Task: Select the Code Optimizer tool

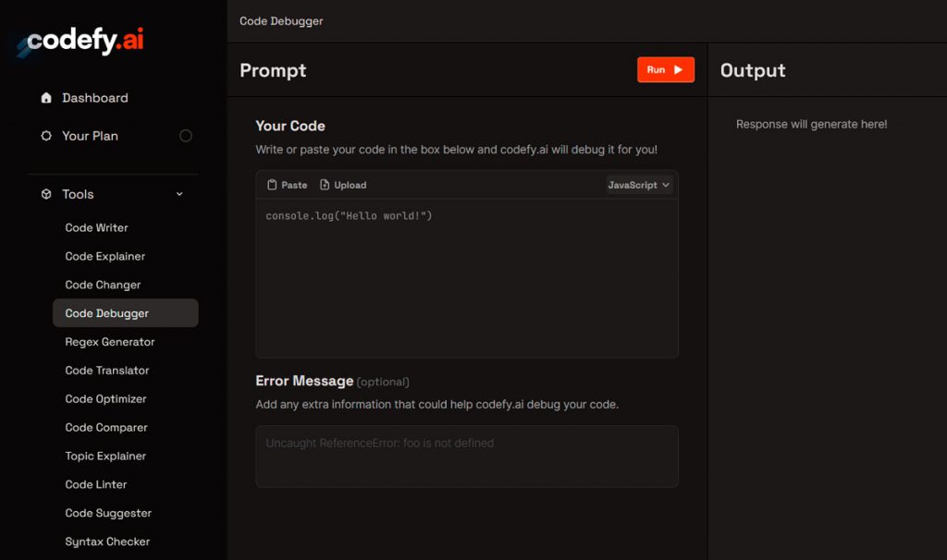Action: (x=106, y=399)
